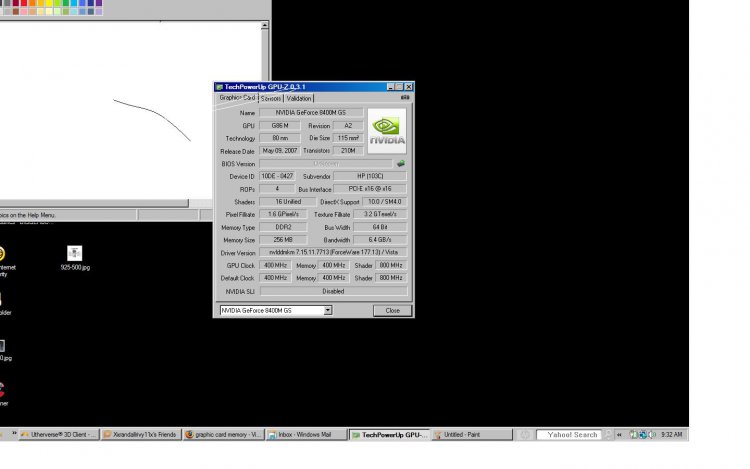Screen dimensions: 750x469
Task: Select the green swatch in Paint palette
Action: click(x=66, y=3)
